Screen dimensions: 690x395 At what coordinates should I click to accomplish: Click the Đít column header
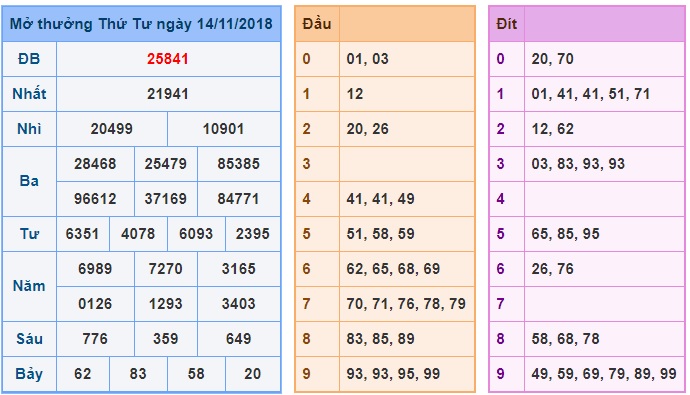click(506, 24)
